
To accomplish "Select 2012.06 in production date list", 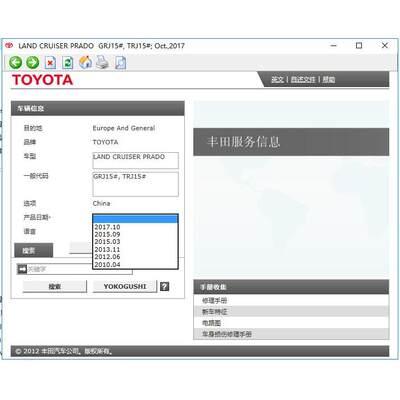I will (135, 257).
